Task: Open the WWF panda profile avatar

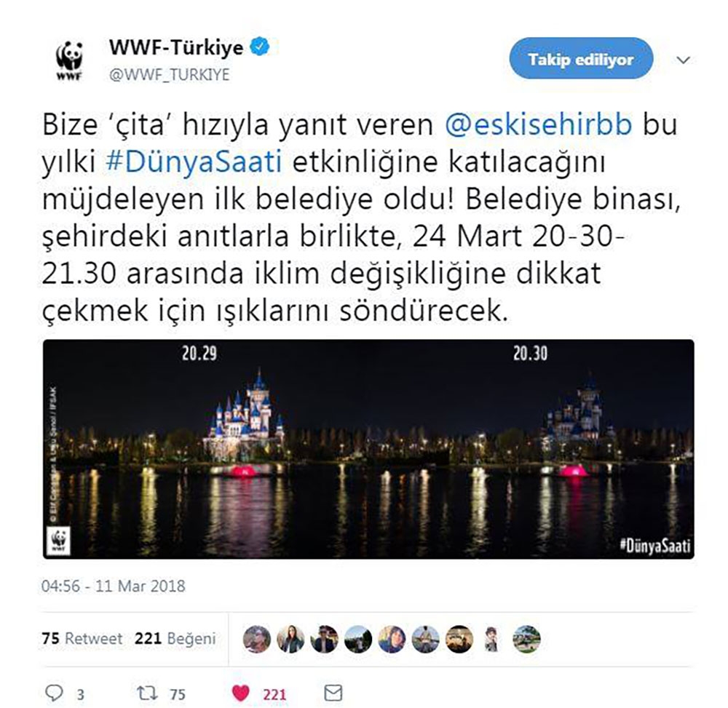Action: coord(69,60)
